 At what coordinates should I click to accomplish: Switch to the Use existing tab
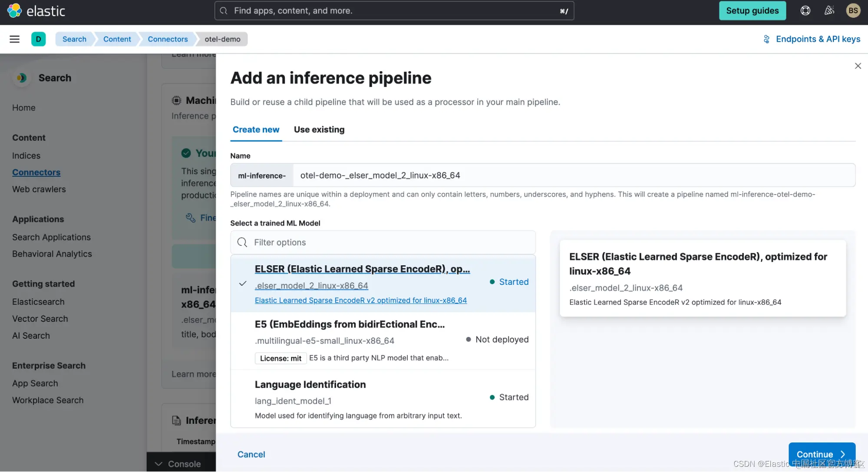click(319, 129)
